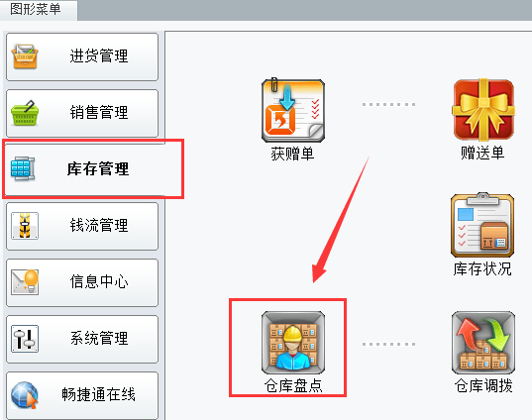Select the 进货管理 menu button

(x=82, y=56)
